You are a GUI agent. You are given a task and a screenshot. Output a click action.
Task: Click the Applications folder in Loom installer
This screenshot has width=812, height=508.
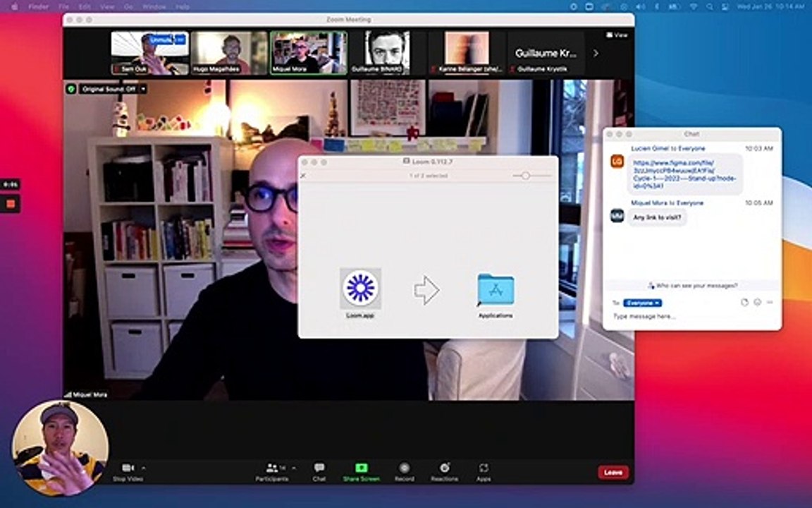click(496, 289)
